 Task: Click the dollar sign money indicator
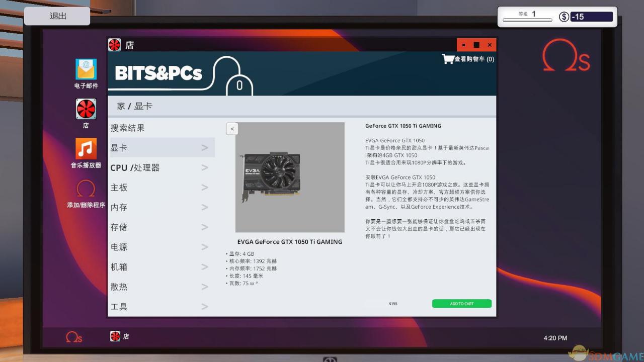click(x=563, y=17)
